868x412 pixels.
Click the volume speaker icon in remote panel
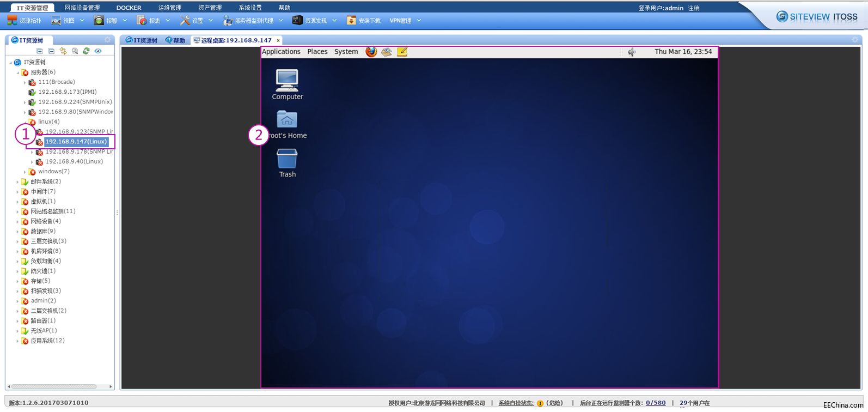coord(631,52)
